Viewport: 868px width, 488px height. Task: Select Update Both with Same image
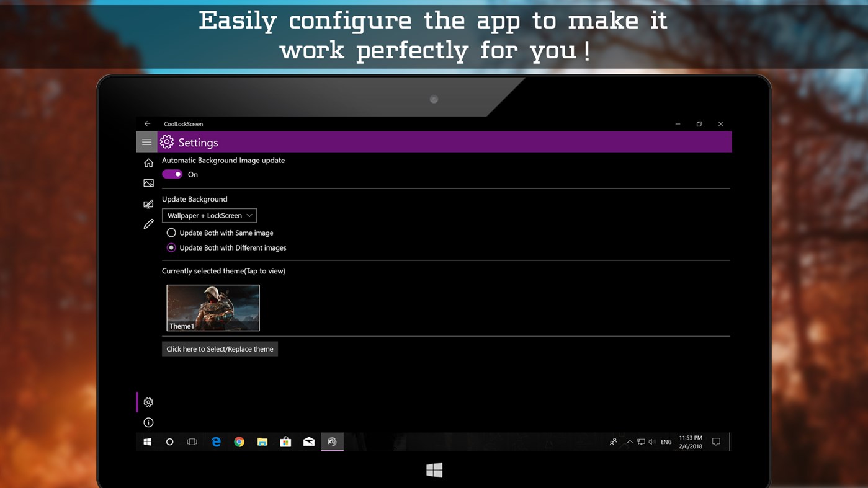click(171, 233)
